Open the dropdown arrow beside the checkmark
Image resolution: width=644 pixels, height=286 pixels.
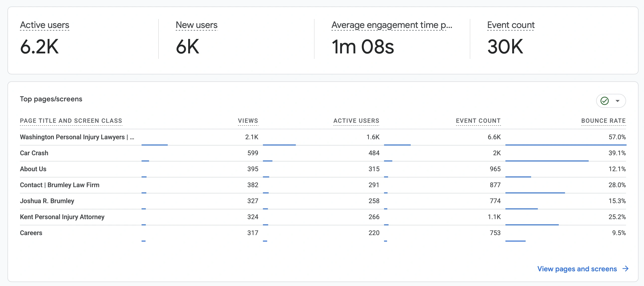[x=618, y=101]
